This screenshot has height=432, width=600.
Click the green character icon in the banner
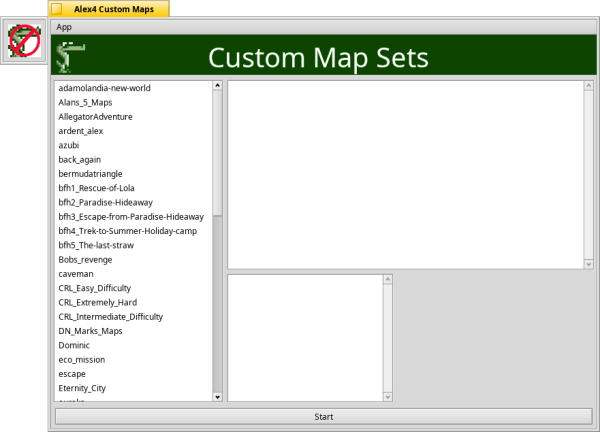pos(68,58)
